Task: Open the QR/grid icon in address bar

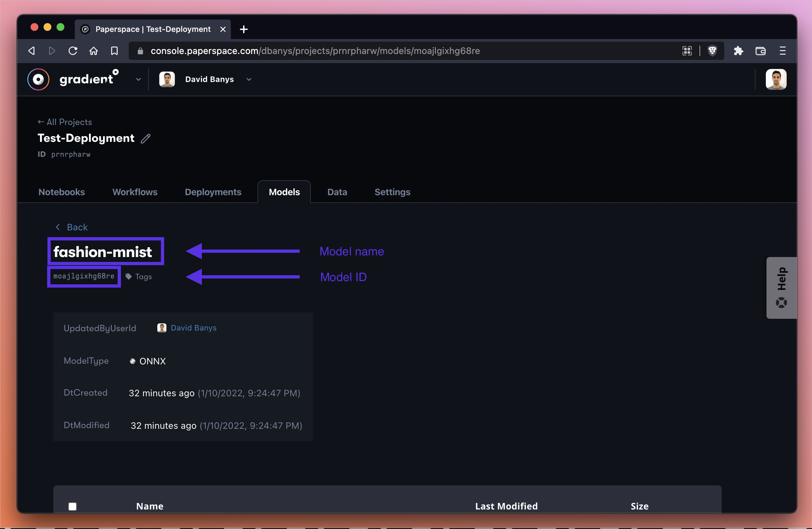Action: pos(687,51)
